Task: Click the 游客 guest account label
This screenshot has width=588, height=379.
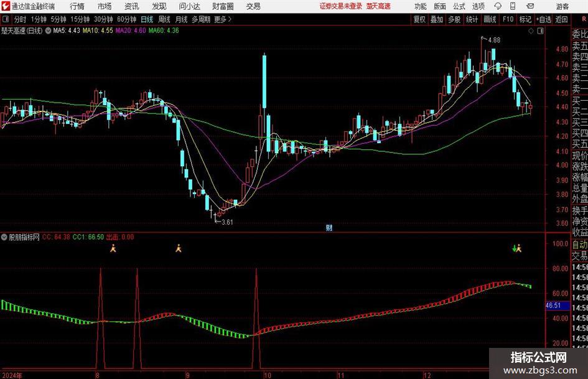Action: click(x=562, y=6)
